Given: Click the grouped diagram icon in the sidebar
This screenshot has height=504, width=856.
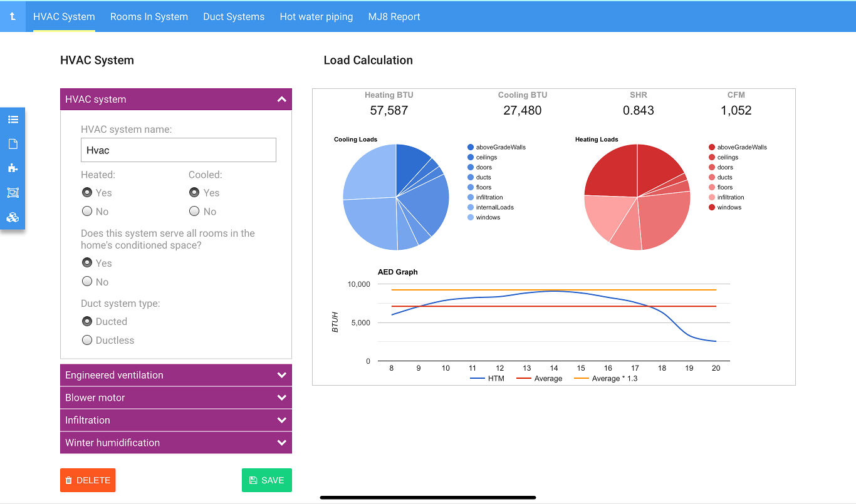Looking at the screenshot, I should point(13,193).
